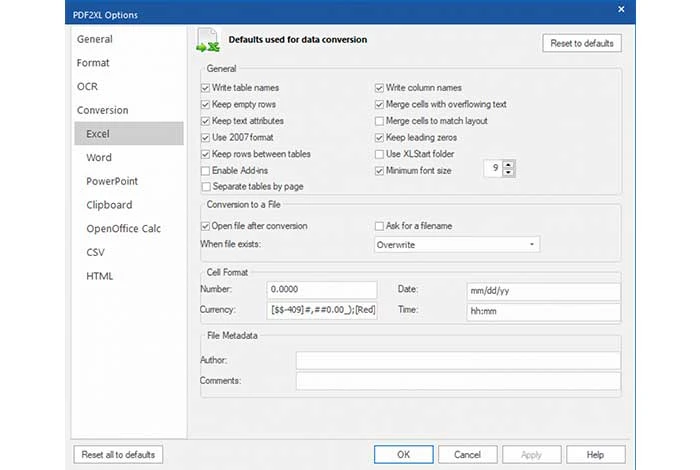The height and width of the screenshot is (470, 700).
Task: Open the General settings page
Action: [95, 39]
